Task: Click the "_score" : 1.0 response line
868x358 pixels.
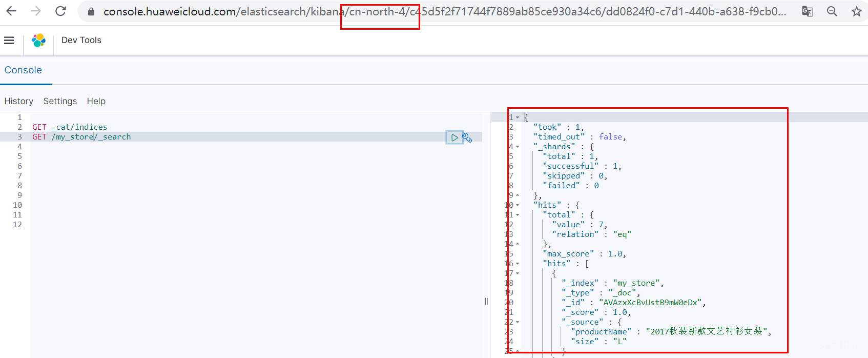Action: (x=596, y=312)
